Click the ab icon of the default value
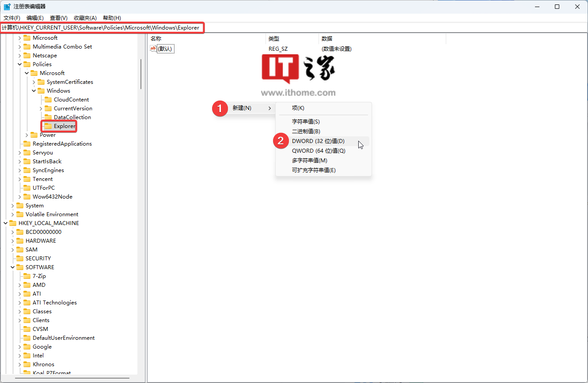The width and height of the screenshot is (588, 383). (x=153, y=49)
